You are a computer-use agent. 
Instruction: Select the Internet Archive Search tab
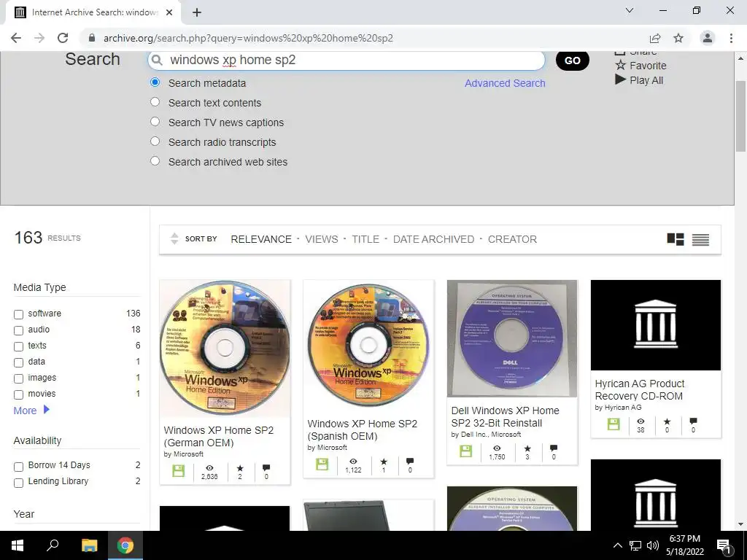tap(93, 12)
